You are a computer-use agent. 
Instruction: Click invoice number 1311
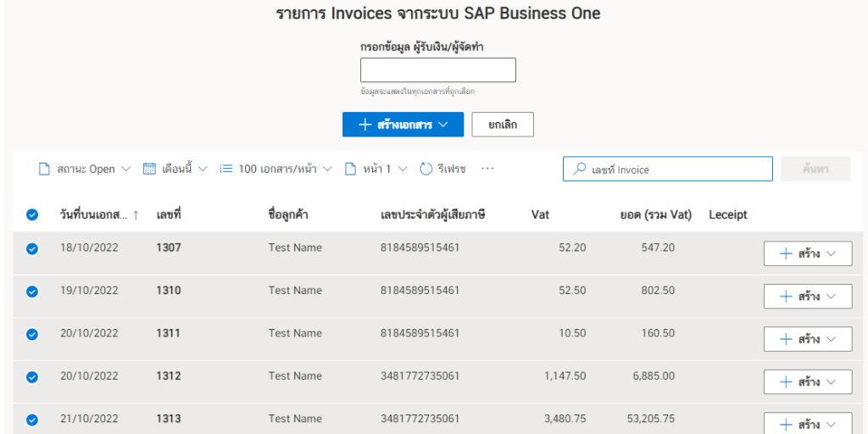(x=169, y=332)
